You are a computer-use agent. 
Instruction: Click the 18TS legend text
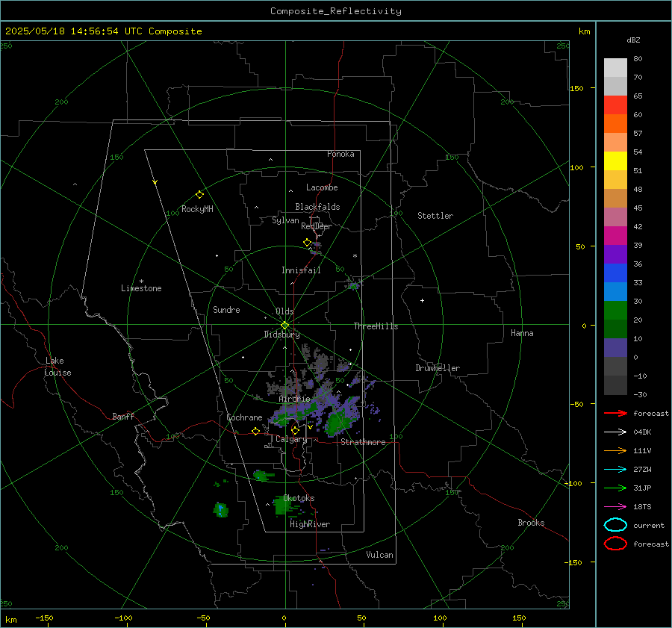(x=642, y=507)
